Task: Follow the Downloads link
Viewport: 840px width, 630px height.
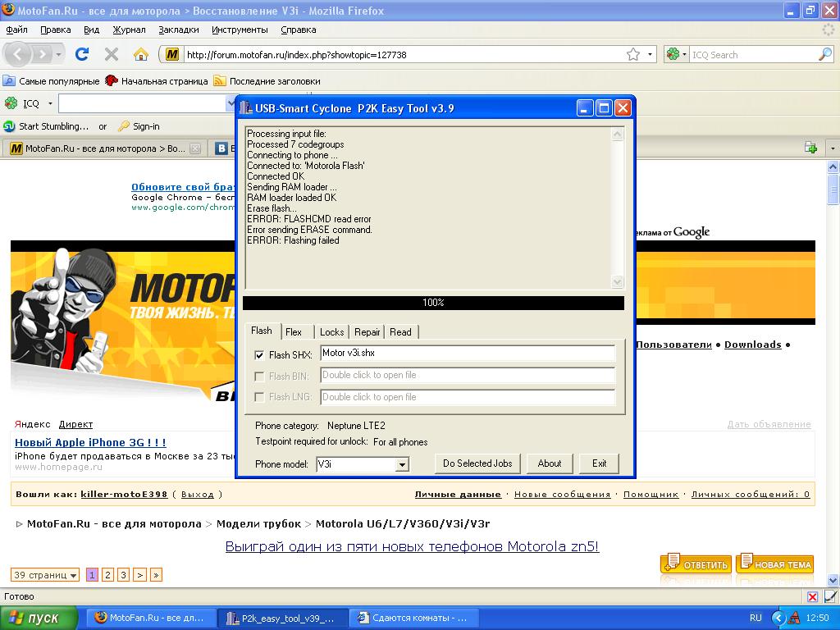Action: pos(753,345)
